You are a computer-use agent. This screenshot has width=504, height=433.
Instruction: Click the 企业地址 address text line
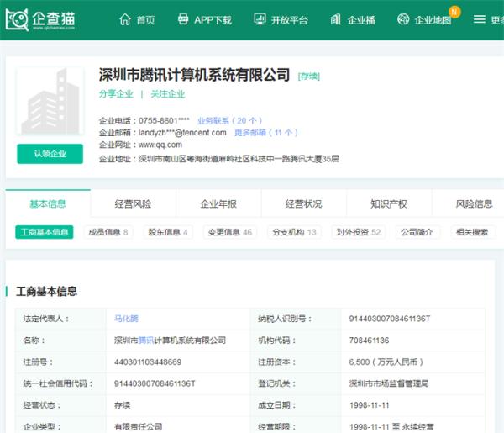[219, 159]
